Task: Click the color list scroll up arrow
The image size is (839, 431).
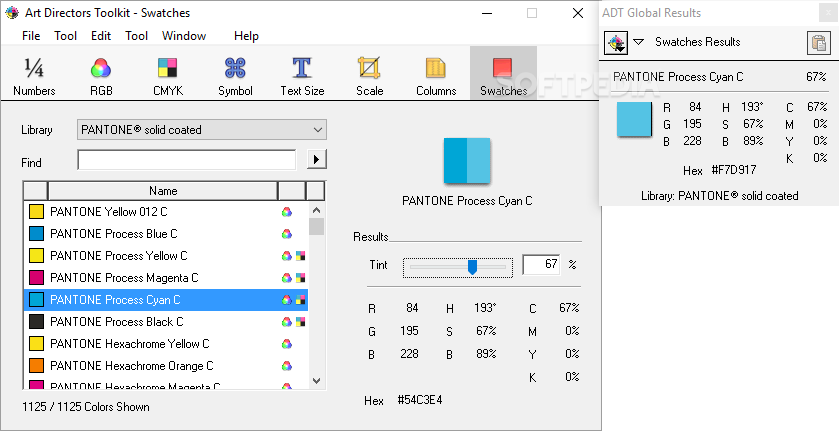Action: (x=316, y=210)
